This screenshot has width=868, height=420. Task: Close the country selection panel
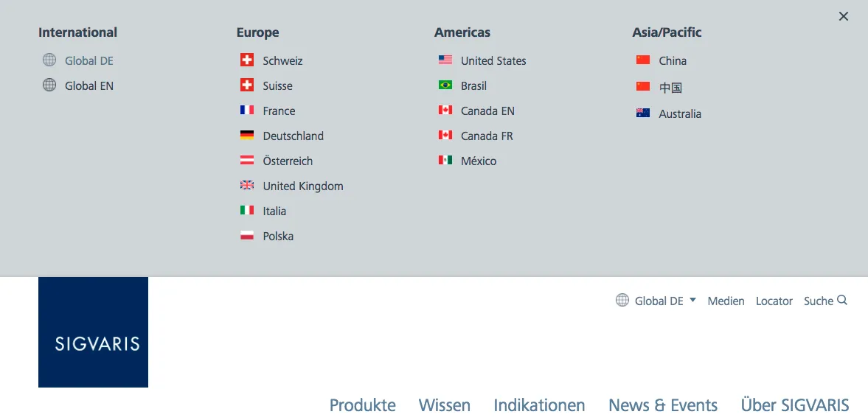(x=843, y=17)
